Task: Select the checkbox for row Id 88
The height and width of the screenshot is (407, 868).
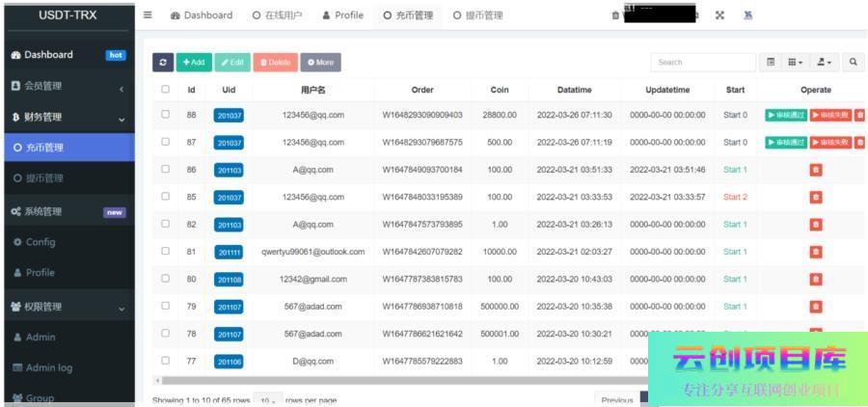Action: point(166,115)
